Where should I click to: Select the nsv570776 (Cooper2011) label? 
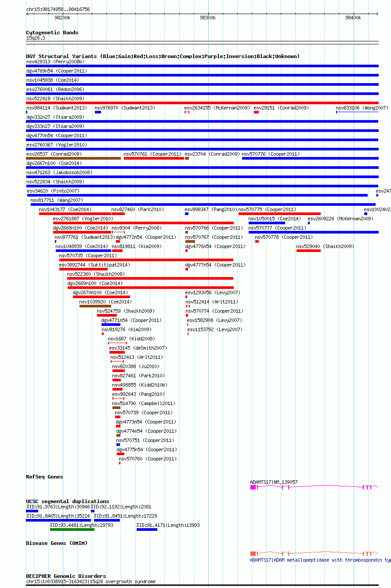tap(271, 154)
